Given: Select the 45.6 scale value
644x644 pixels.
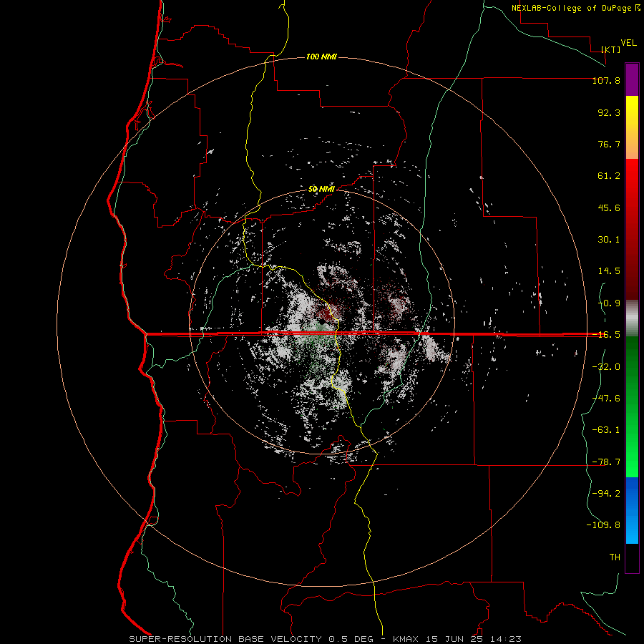Looking at the screenshot, I should tap(609, 208).
